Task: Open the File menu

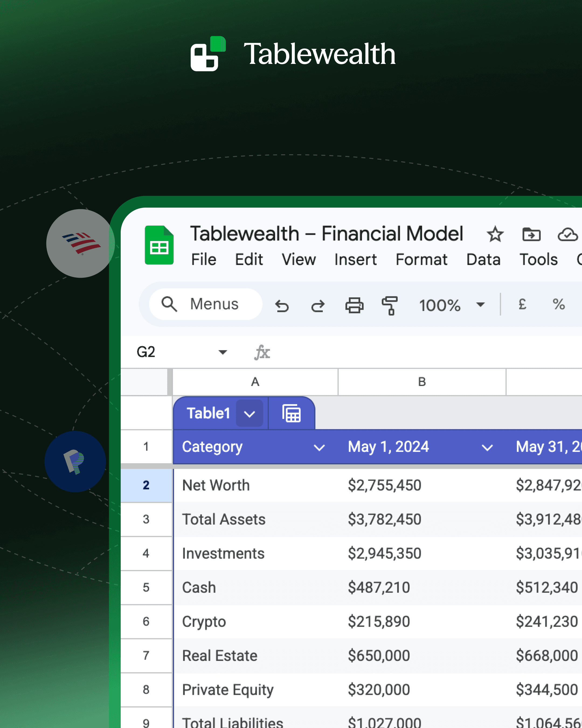Action: [203, 260]
